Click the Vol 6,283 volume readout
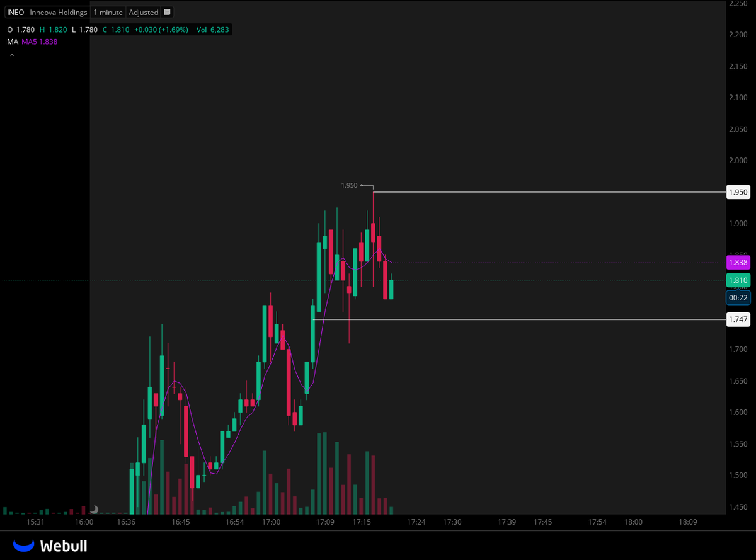This screenshot has height=560, width=756. [x=214, y=30]
